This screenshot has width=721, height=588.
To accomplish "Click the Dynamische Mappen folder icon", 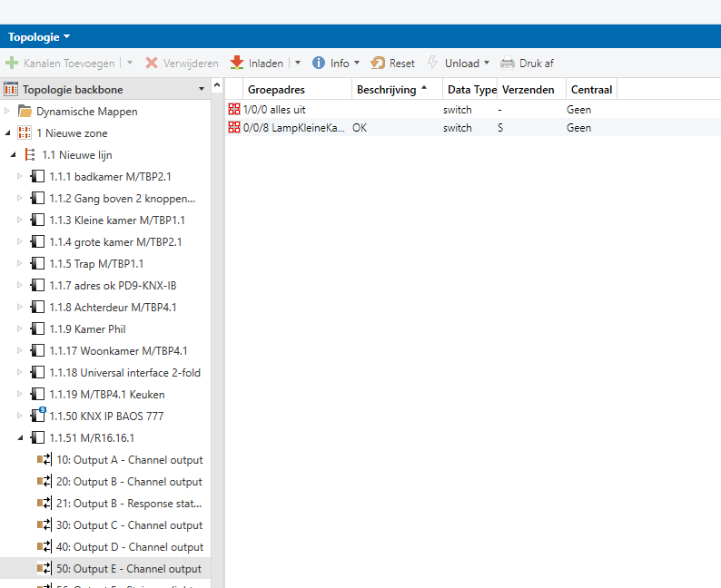I will (25, 112).
